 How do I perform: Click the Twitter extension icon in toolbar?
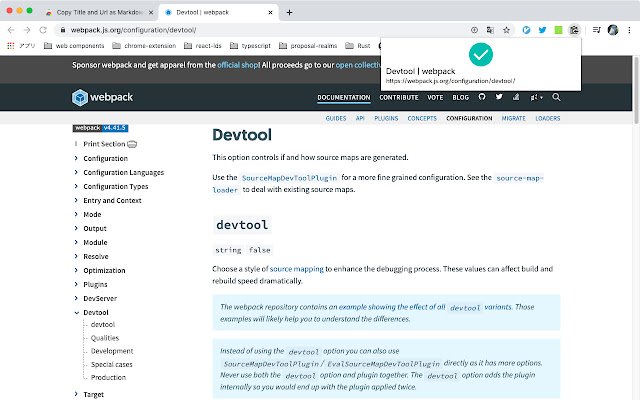coord(542,30)
